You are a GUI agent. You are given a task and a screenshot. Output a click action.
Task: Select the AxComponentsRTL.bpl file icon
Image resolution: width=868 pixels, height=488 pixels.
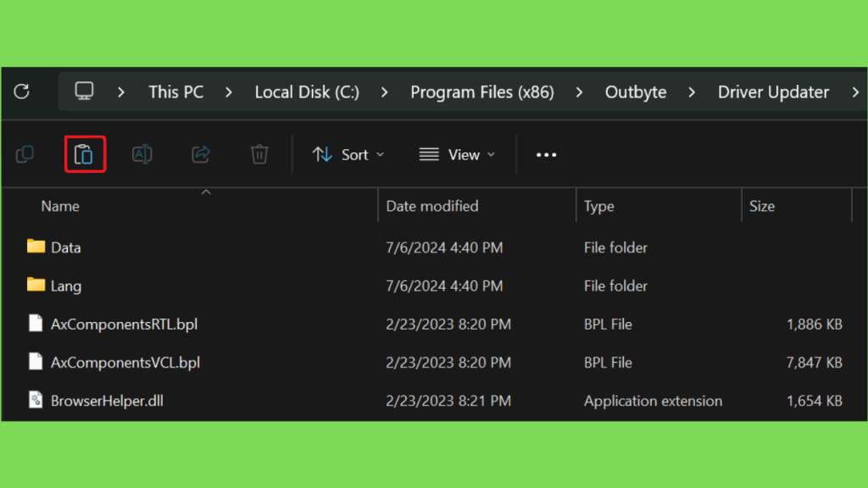coord(36,323)
